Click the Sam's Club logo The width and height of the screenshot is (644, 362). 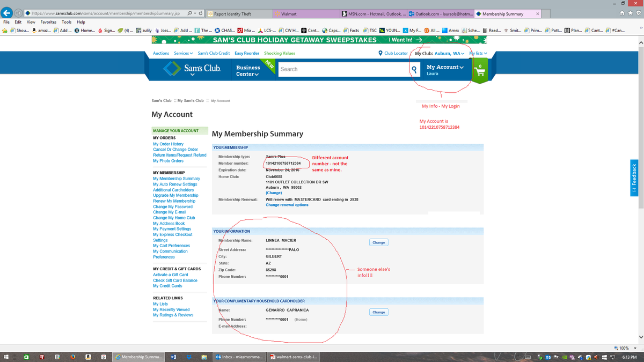pyautogui.click(x=192, y=68)
